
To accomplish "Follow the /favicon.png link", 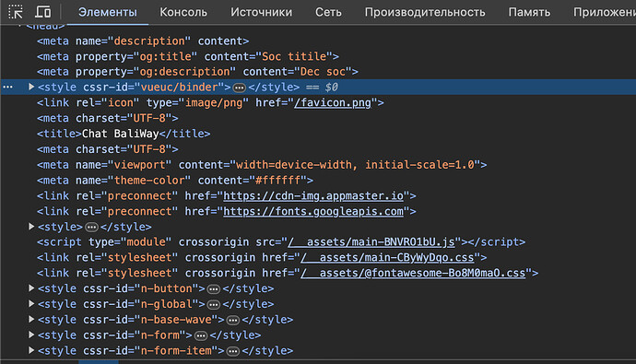I will pos(333,103).
